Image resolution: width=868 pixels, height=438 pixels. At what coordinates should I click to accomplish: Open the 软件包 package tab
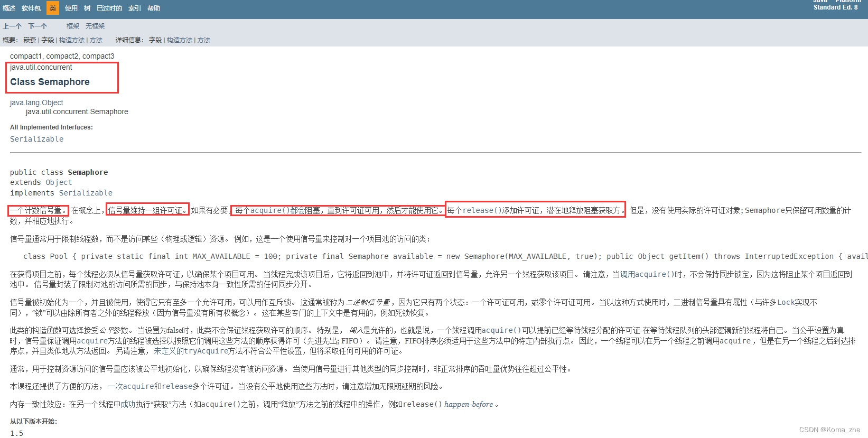31,8
